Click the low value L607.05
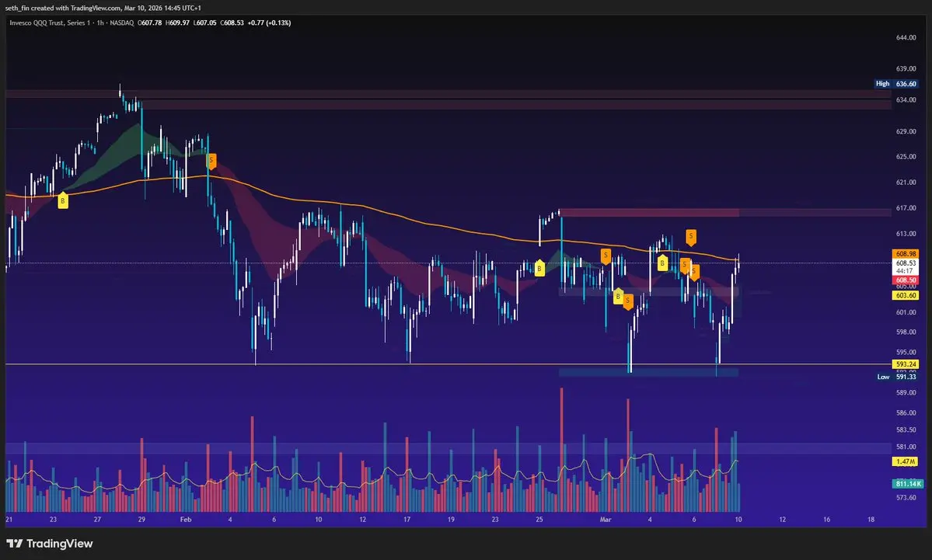 coord(204,23)
